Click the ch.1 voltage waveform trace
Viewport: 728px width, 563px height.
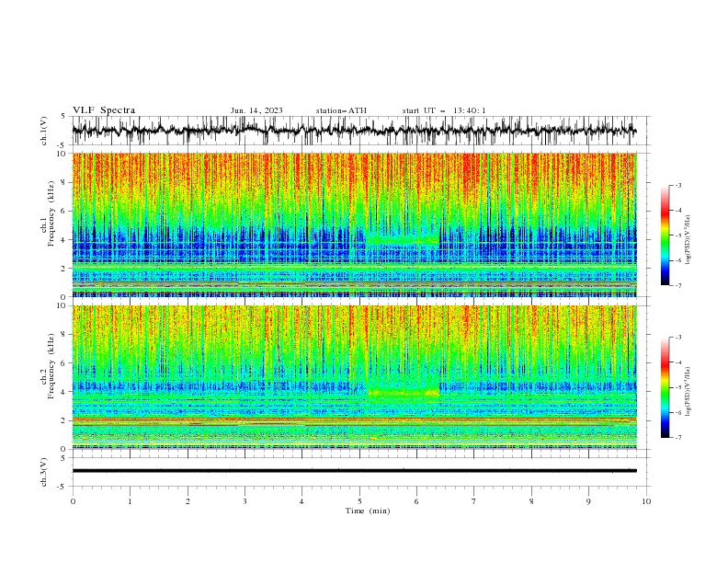(354, 131)
